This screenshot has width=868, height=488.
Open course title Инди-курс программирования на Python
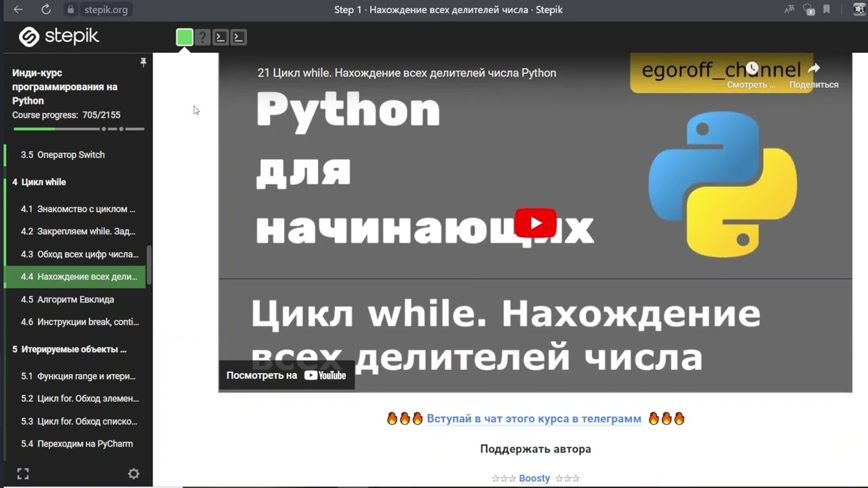65,87
